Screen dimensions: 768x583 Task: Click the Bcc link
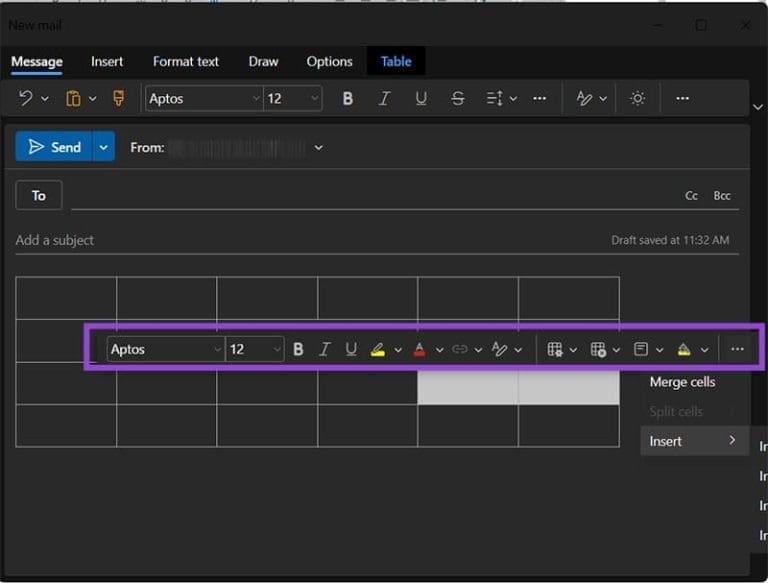[x=722, y=196]
